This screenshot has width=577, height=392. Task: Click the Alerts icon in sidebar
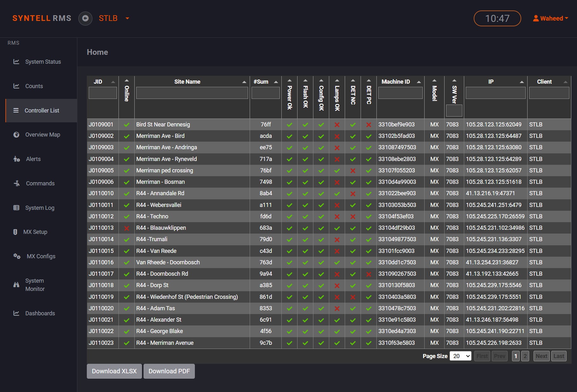16,159
